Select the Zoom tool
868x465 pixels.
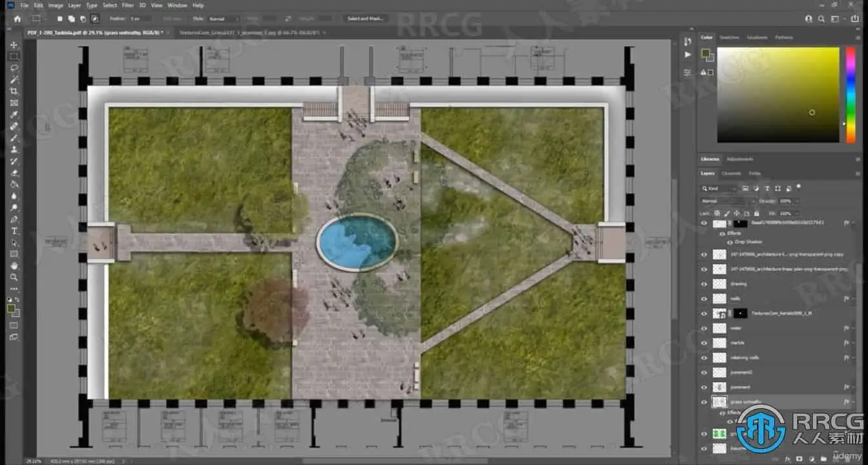pos(14,278)
